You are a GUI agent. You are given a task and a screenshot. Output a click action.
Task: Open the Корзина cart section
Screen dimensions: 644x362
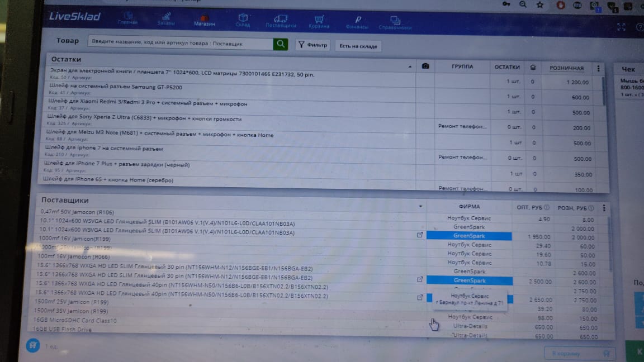point(319,22)
